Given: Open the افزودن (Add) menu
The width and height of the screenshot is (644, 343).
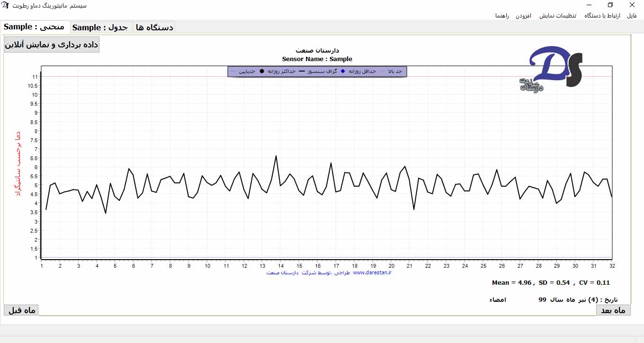Looking at the screenshot, I should click(523, 16).
